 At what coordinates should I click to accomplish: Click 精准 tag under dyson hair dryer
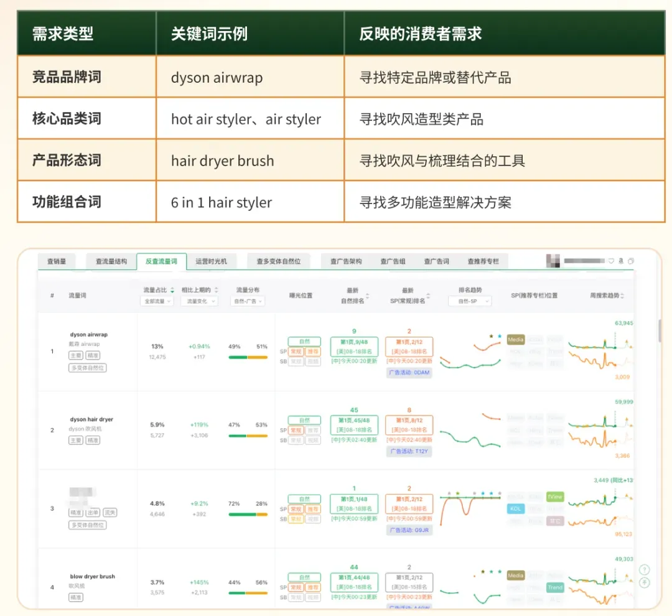pyautogui.click(x=93, y=441)
